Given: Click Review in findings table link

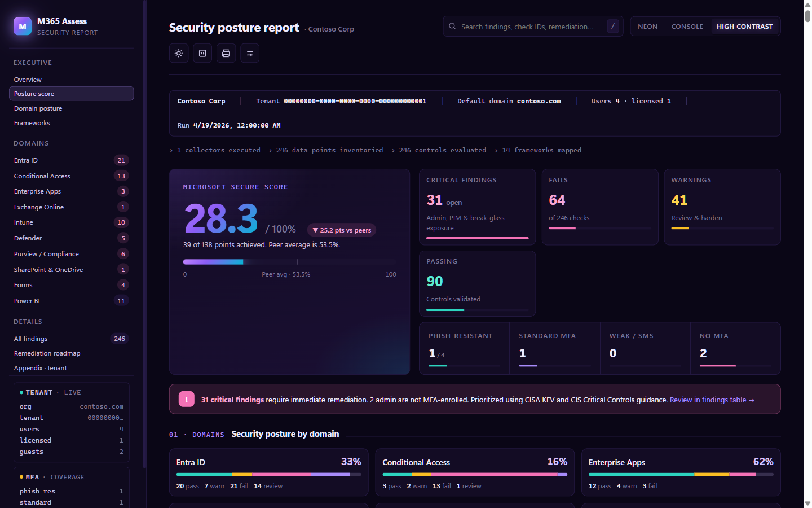Looking at the screenshot, I should pos(712,400).
